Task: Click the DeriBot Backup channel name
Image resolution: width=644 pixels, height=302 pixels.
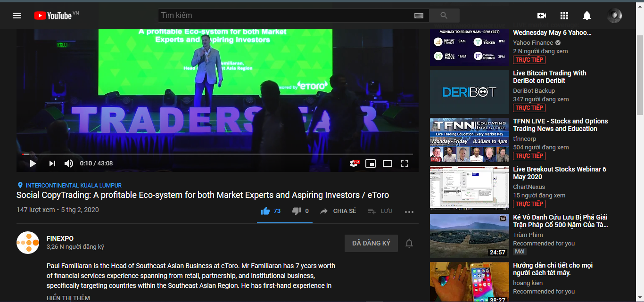Action: coord(534,91)
